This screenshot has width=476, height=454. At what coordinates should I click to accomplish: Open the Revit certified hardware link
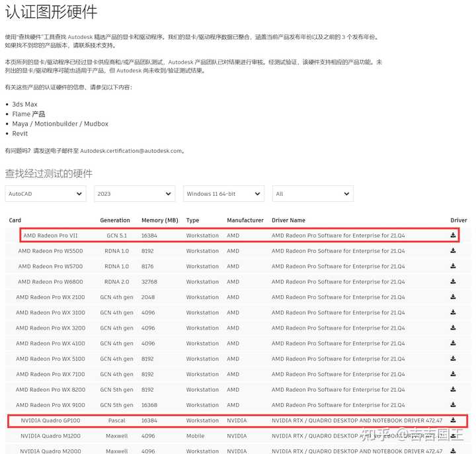[x=20, y=134]
